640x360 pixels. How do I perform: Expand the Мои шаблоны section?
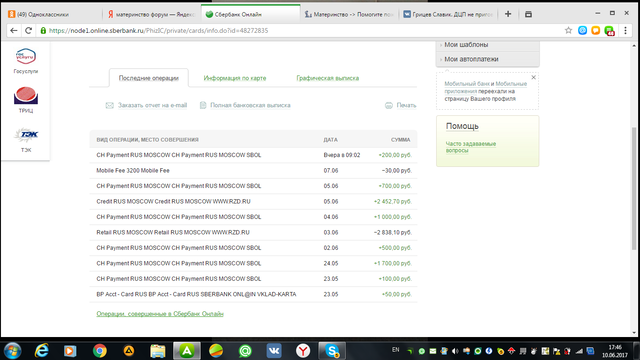[x=466, y=44]
